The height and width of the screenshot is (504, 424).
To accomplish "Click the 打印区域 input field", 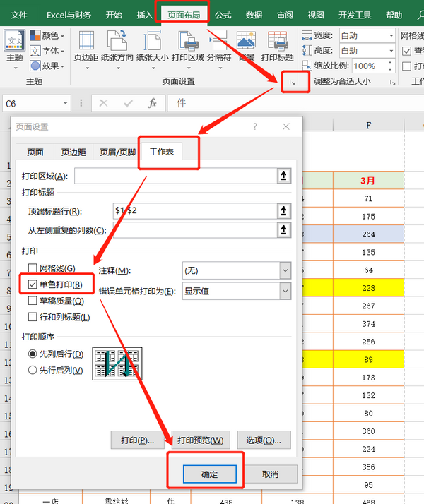I will 176,176.
